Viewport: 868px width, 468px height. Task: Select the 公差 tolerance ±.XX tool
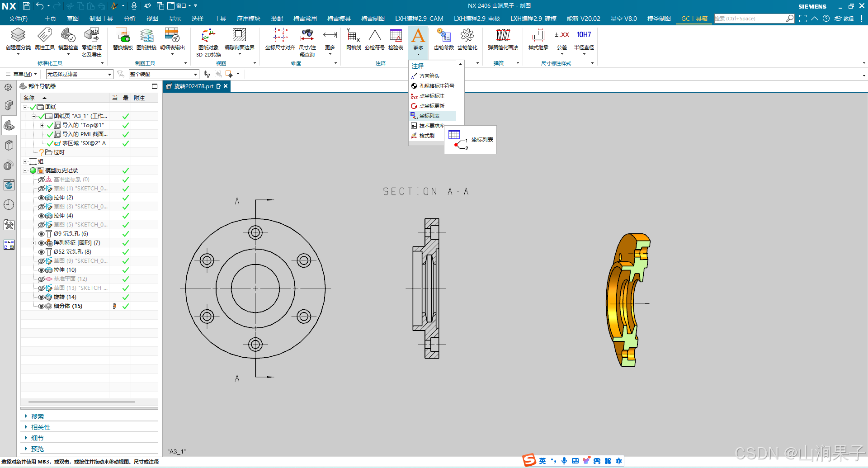click(561, 39)
